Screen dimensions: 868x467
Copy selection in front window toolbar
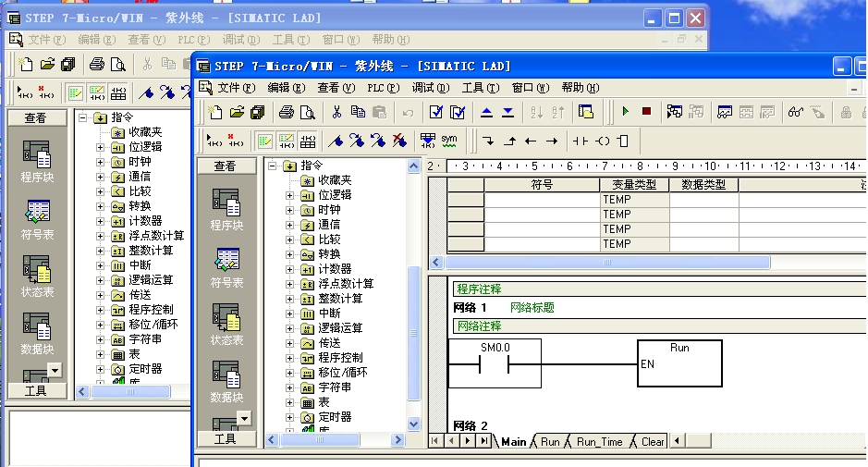pyautogui.click(x=358, y=113)
